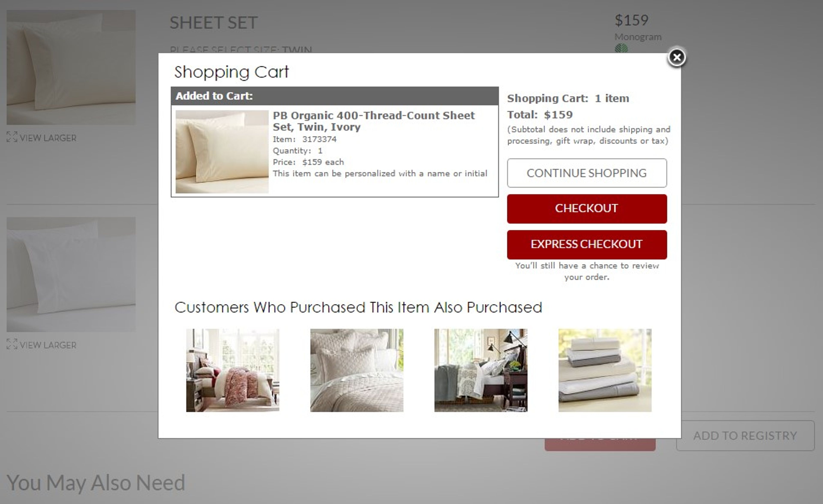This screenshot has height=504, width=823.
Task: Click the top VIEW LARGER text link
Action: 47,137
